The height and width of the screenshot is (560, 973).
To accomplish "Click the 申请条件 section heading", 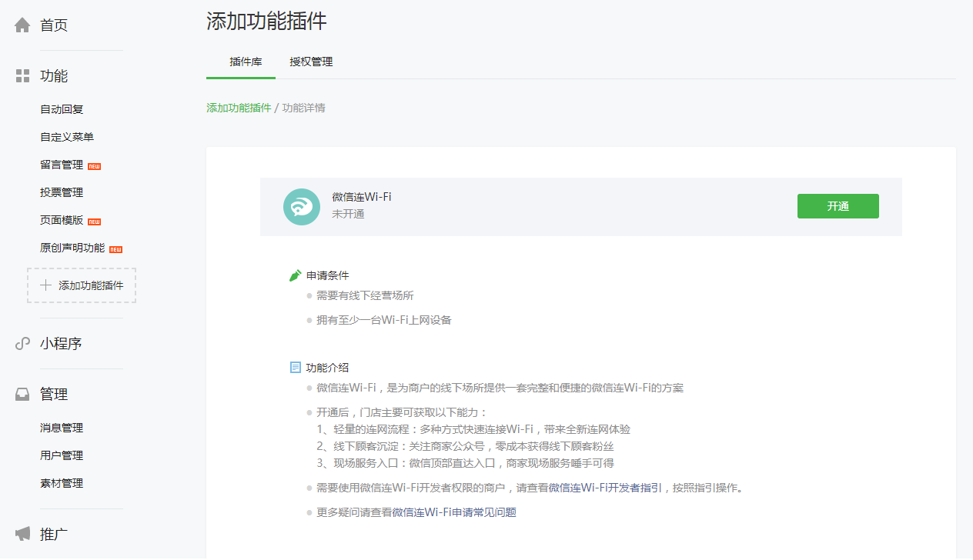I will point(328,275).
